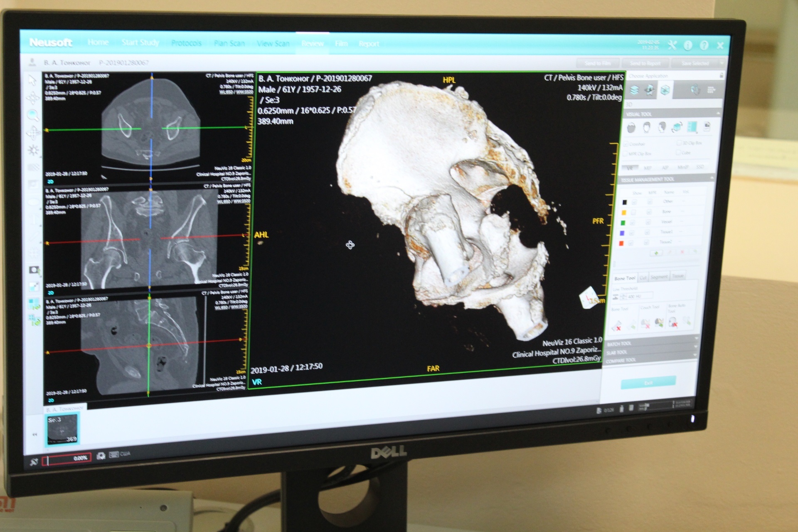
Task: Toggle Show checkbox for Bone tissue
Action: (634, 212)
